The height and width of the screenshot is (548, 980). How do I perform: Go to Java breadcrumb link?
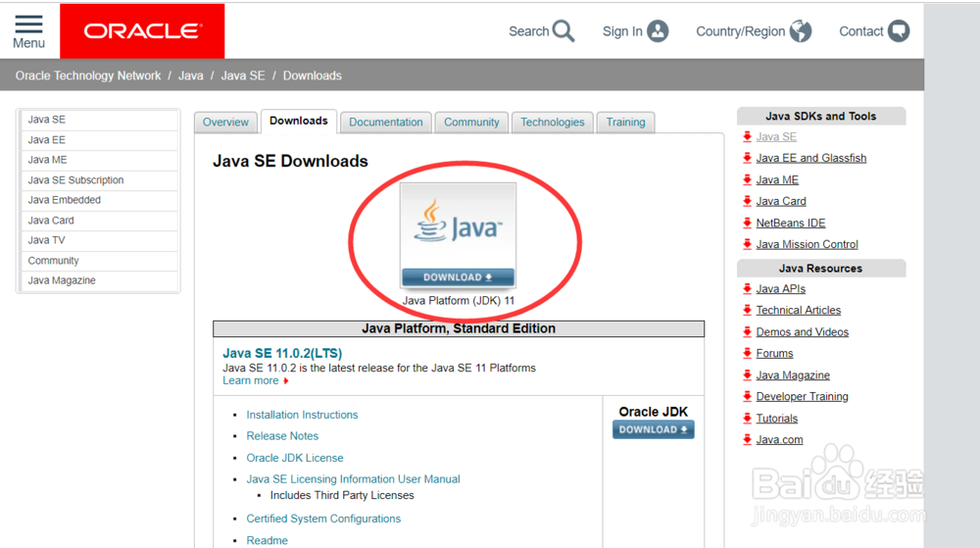pos(191,75)
